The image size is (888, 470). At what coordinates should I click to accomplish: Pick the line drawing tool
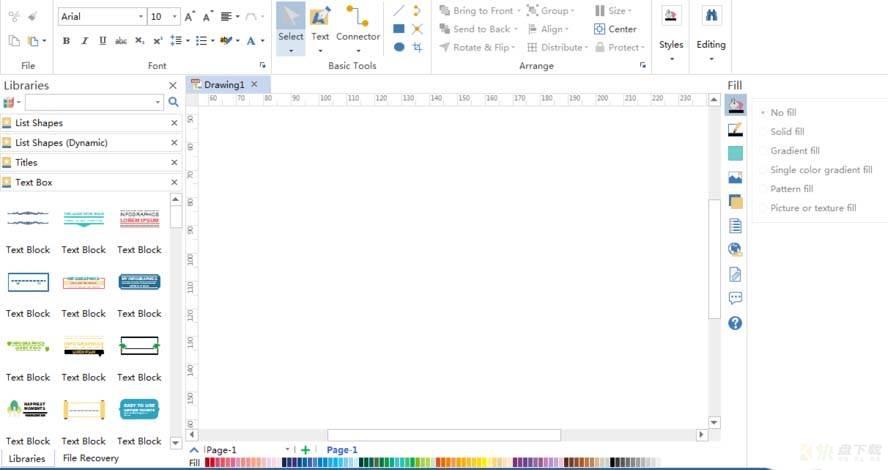pos(399,11)
